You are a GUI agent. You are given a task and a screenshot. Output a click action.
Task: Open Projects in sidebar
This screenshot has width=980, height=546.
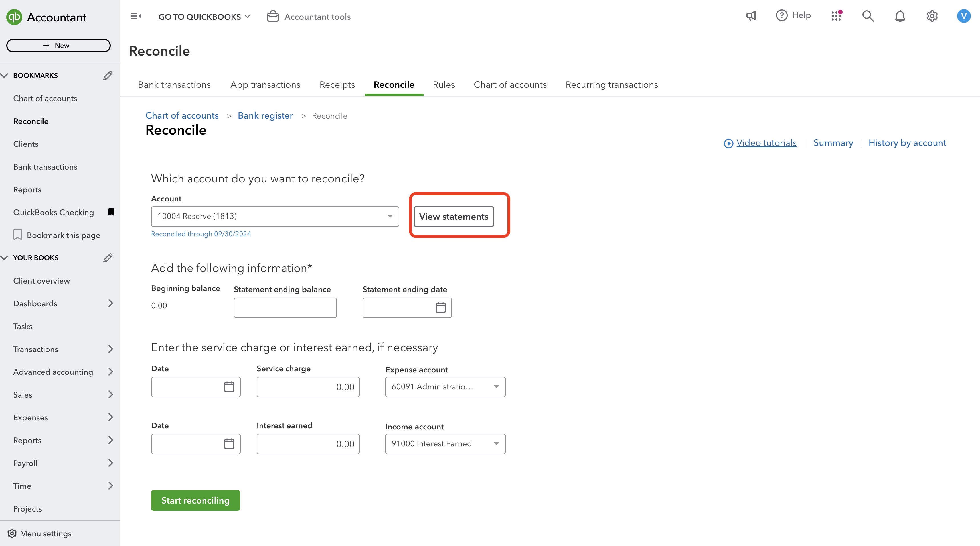pyautogui.click(x=27, y=509)
